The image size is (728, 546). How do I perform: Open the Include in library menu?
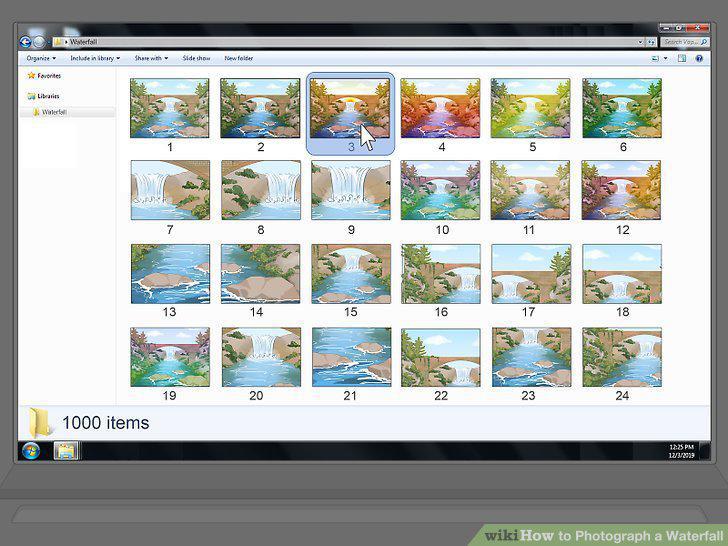pos(95,58)
